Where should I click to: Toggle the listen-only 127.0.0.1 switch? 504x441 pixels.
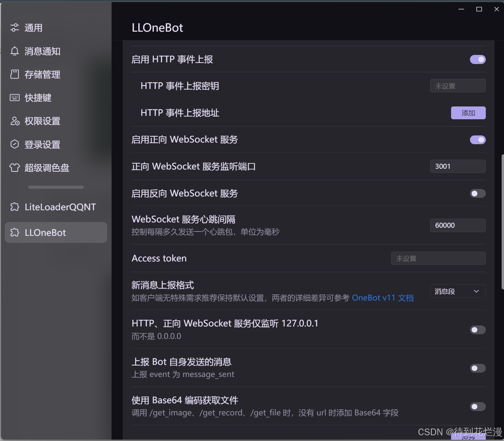click(478, 330)
